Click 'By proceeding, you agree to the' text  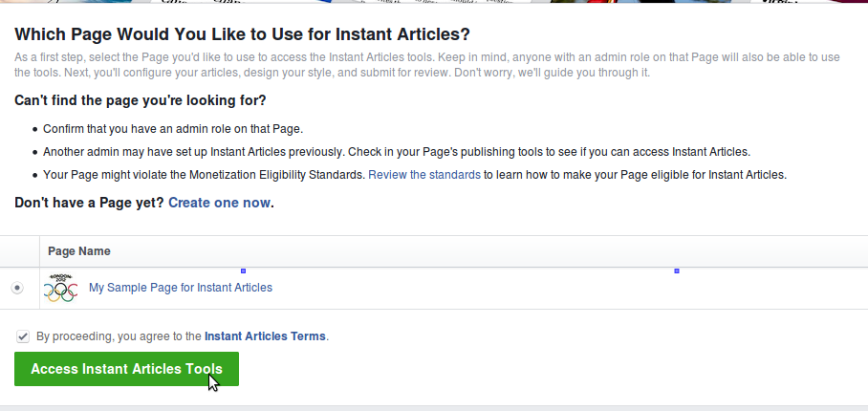click(x=119, y=336)
